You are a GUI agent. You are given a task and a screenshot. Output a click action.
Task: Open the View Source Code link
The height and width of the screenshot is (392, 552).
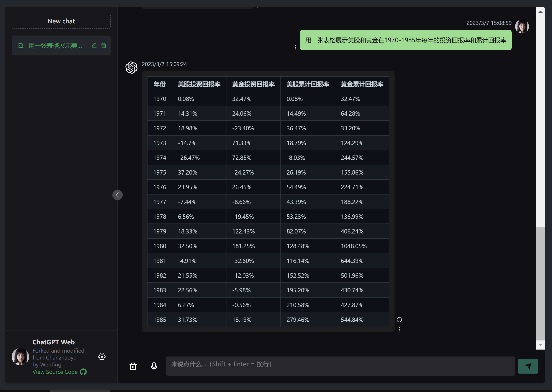tap(55, 372)
